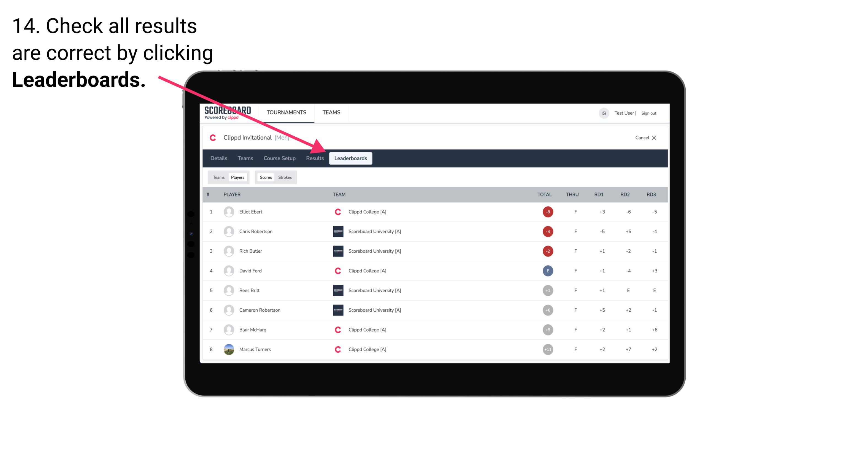Click the Scoreboard University [A] team icon
The image size is (868, 467).
tap(336, 231)
